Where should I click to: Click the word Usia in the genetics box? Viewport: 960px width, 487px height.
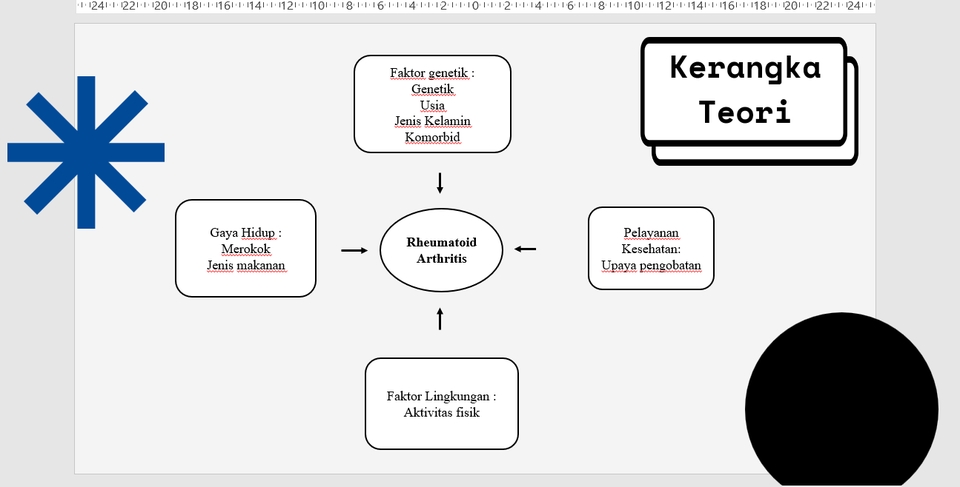(432, 105)
